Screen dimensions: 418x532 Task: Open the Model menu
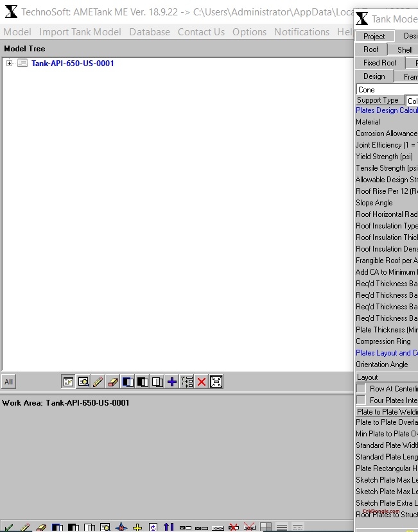click(17, 32)
